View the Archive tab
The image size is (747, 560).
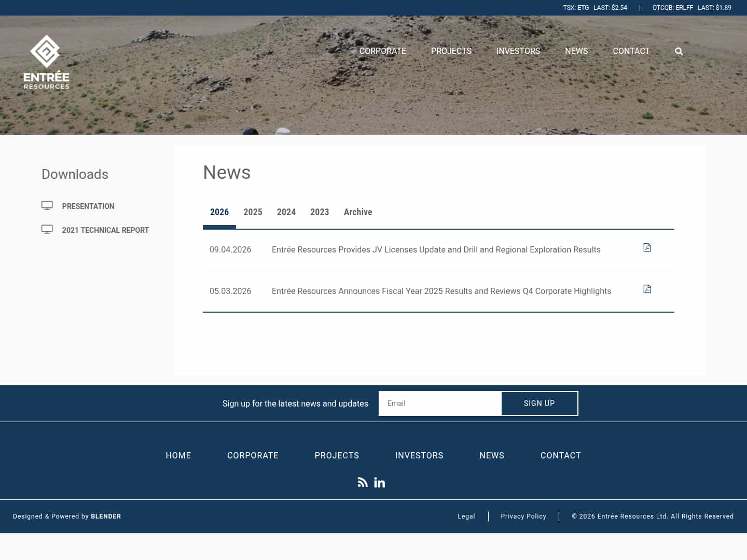pyautogui.click(x=358, y=212)
